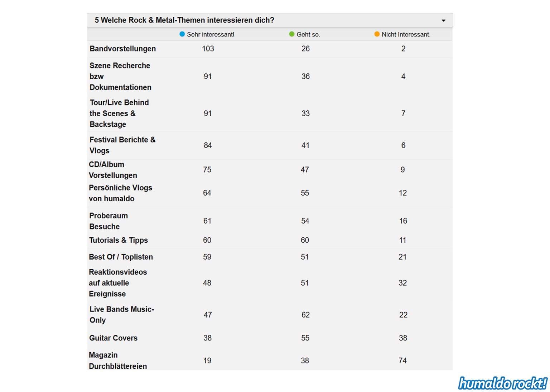The width and height of the screenshot is (550, 392).
Task: Click the 'CD/Album Vorstellungen' row label
Action: [113, 170]
